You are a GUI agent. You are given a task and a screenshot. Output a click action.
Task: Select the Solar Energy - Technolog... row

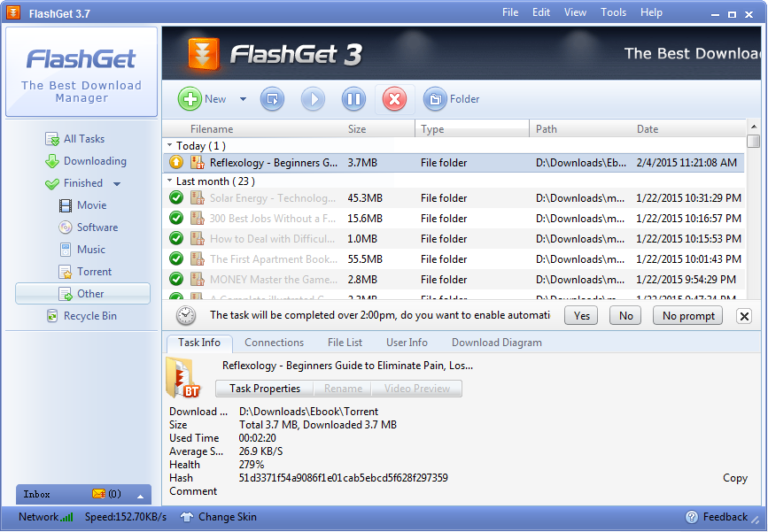click(x=454, y=198)
